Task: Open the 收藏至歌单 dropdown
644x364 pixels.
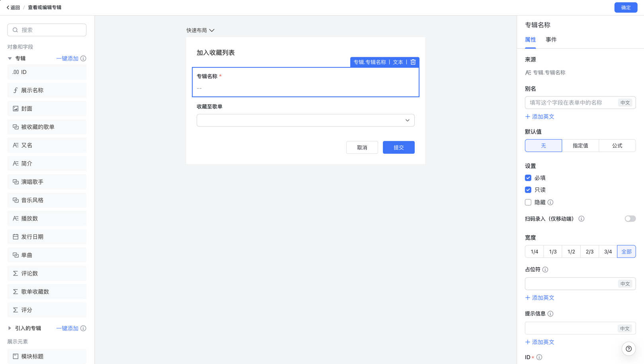Action: (306, 120)
